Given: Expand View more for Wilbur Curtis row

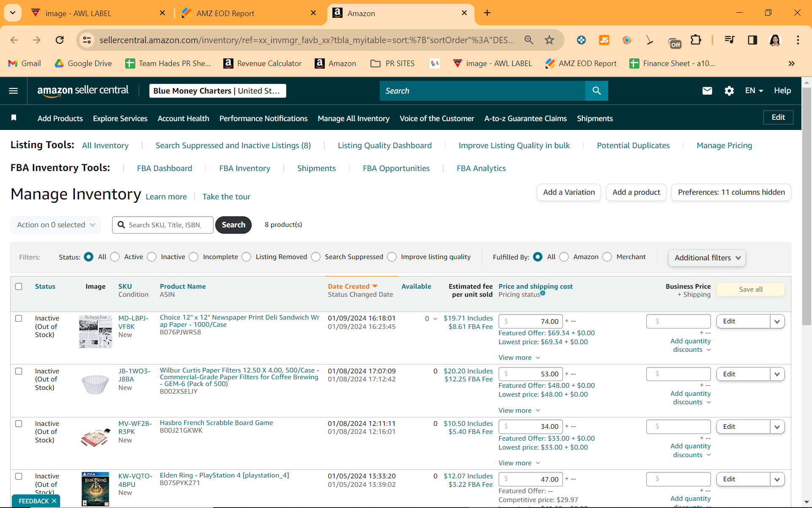Looking at the screenshot, I should [519, 411].
